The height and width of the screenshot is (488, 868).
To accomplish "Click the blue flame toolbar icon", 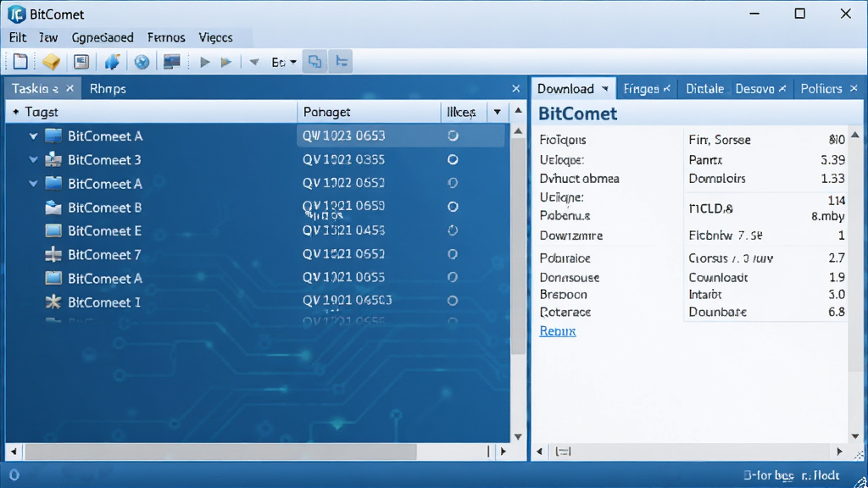I will [113, 61].
